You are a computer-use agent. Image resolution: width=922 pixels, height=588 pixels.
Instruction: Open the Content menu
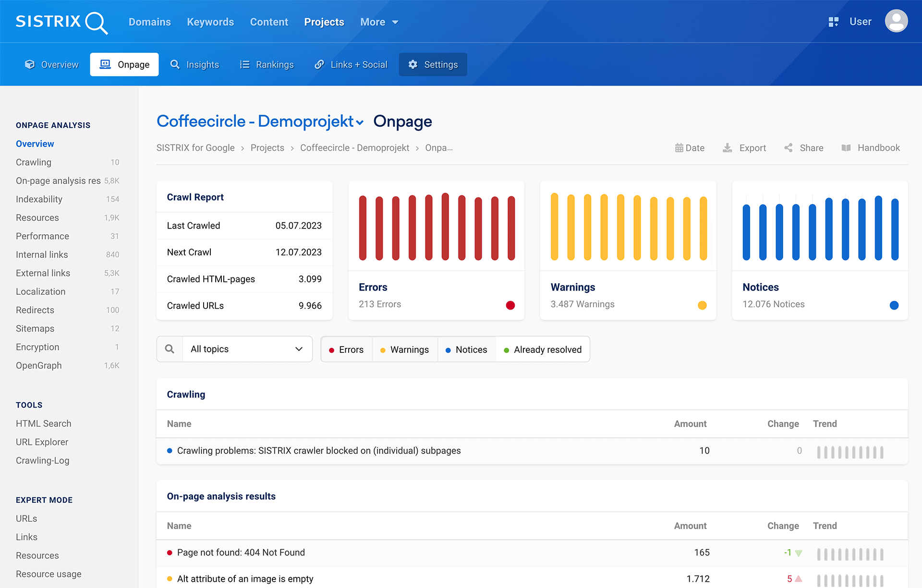point(269,22)
